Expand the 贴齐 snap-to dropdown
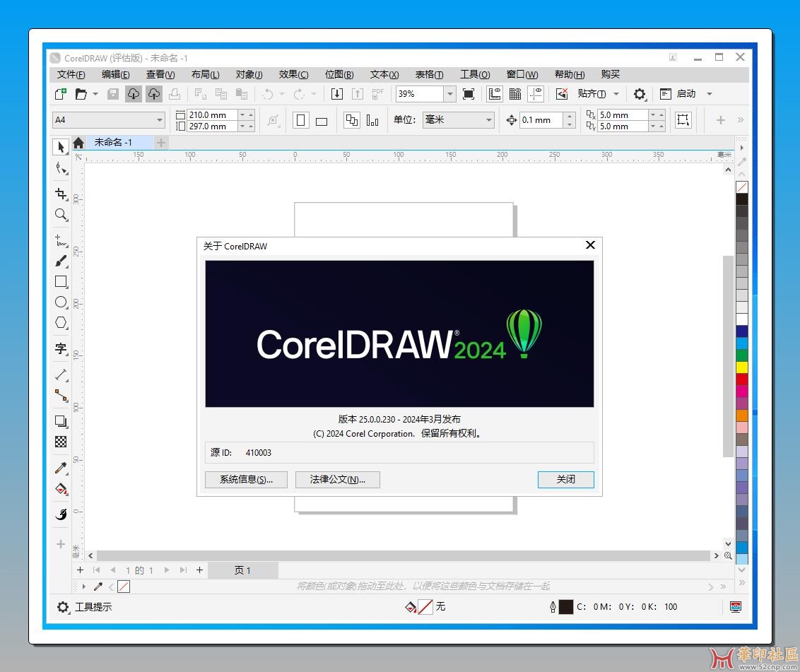The image size is (800, 672). [616, 94]
